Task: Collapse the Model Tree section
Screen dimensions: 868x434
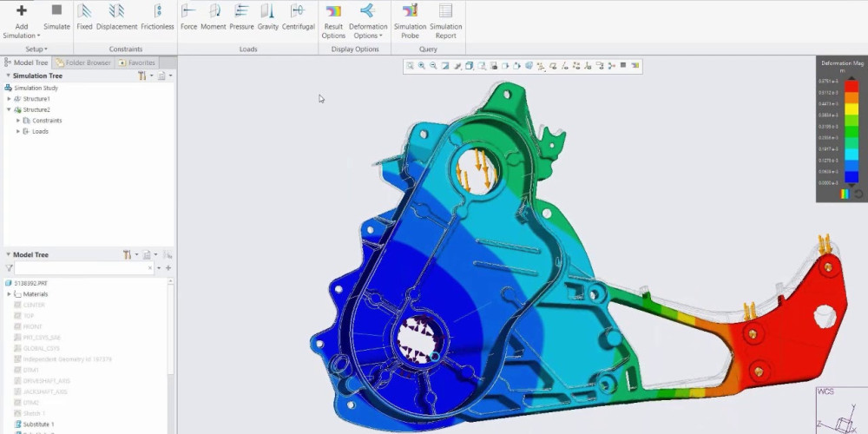Action: coord(9,254)
